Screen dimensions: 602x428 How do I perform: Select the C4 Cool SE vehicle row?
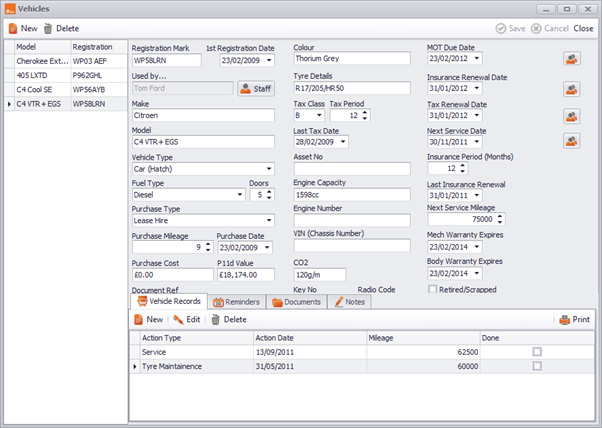coord(66,89)
